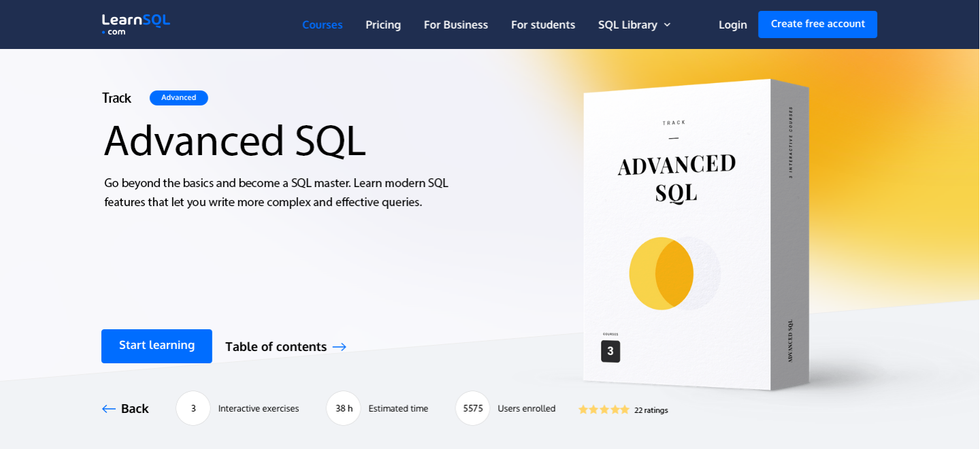Open the Courses menu item
The height and width of the screenshot is (449, 980).
pyautogui.click(x=322, y=24)
